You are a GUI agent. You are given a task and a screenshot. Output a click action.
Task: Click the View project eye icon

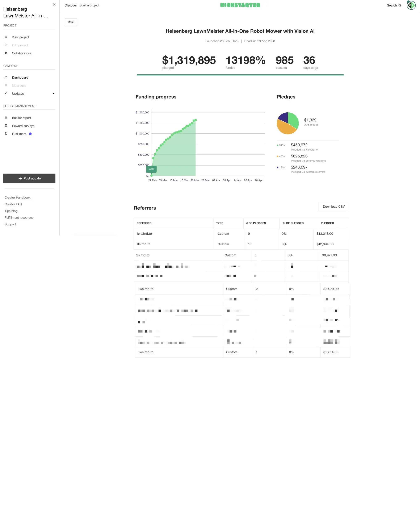[x=6, y=37]
